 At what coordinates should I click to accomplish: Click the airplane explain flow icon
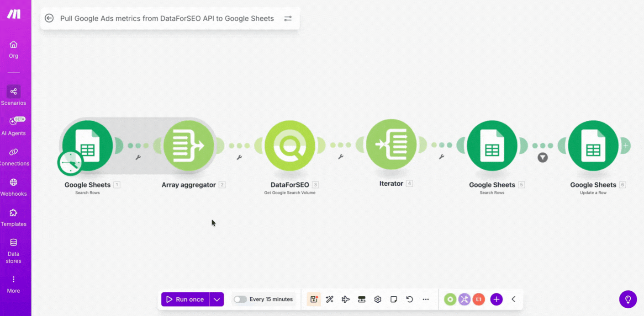[x=346, y=300]
